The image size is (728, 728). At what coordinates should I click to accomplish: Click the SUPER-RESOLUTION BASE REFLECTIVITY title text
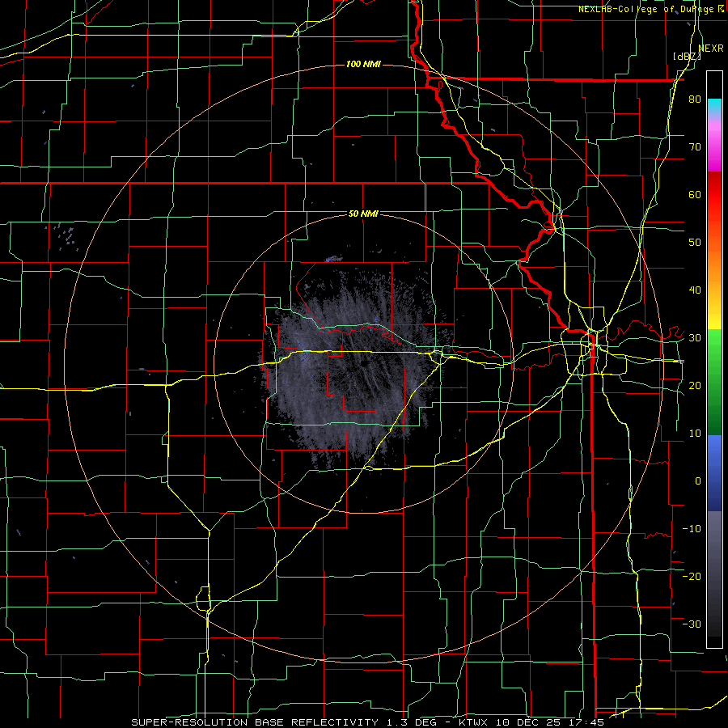(x=255, y=722)
